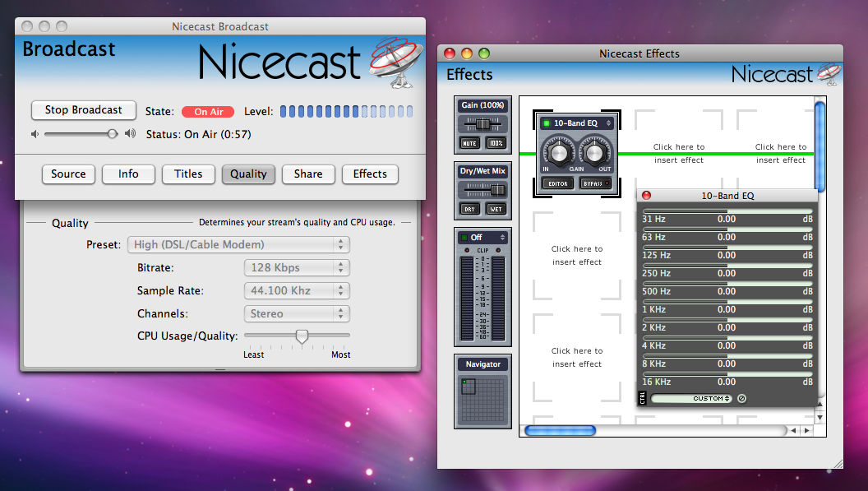Click the 250 Hz band slider
The height and width of the screenshot is (491, 868).
(727, 266)
